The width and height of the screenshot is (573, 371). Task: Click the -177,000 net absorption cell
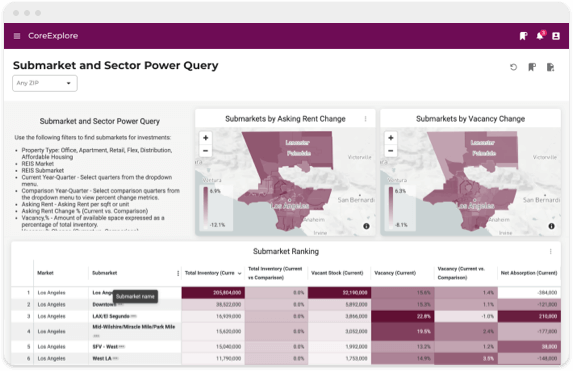coord(529,331)
